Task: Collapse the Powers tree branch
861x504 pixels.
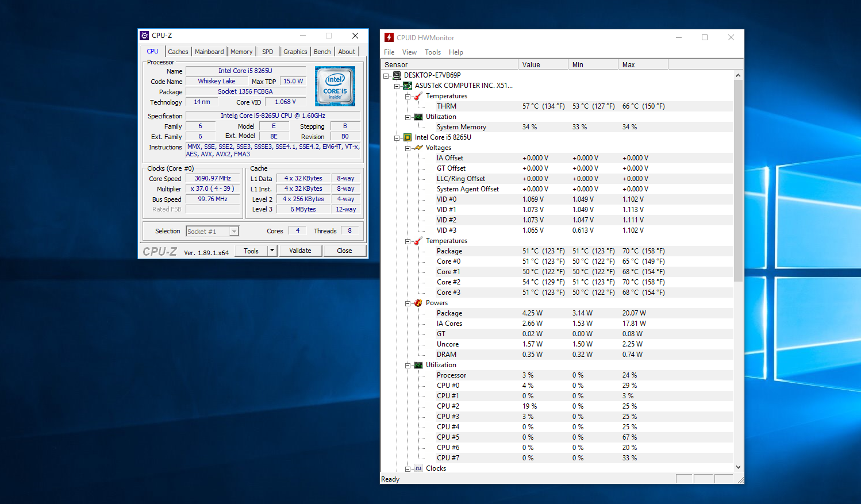Action: 408,303
